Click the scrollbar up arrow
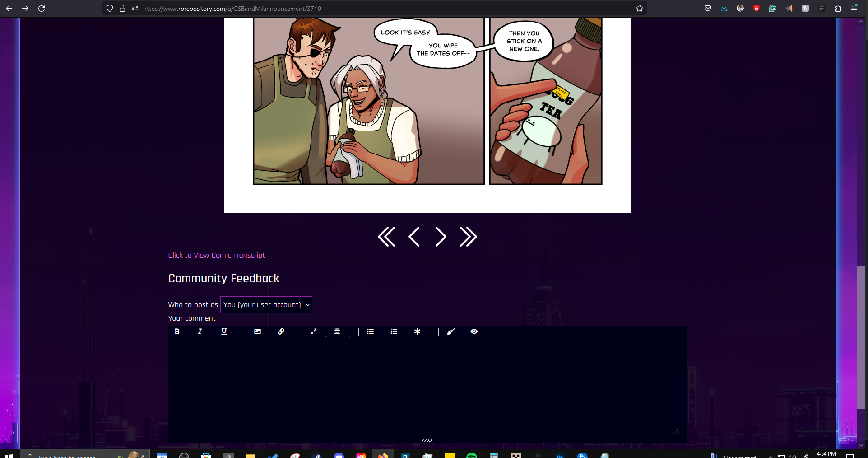Viewport: 868px width, 458px height. click(862, 21)
